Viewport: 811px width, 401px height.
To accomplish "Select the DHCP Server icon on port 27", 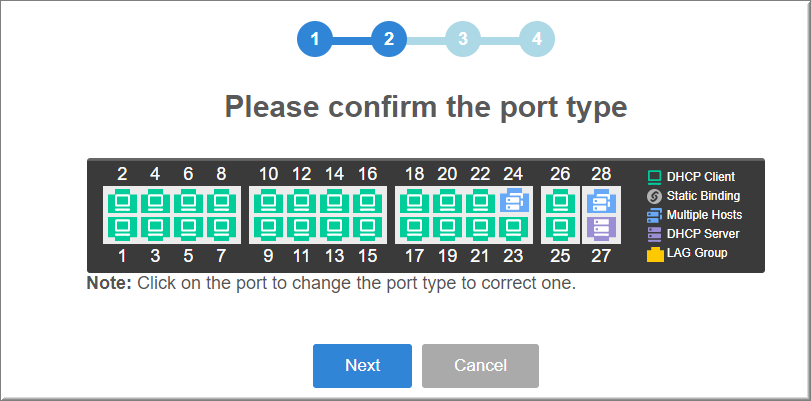I will pos(601,228).
